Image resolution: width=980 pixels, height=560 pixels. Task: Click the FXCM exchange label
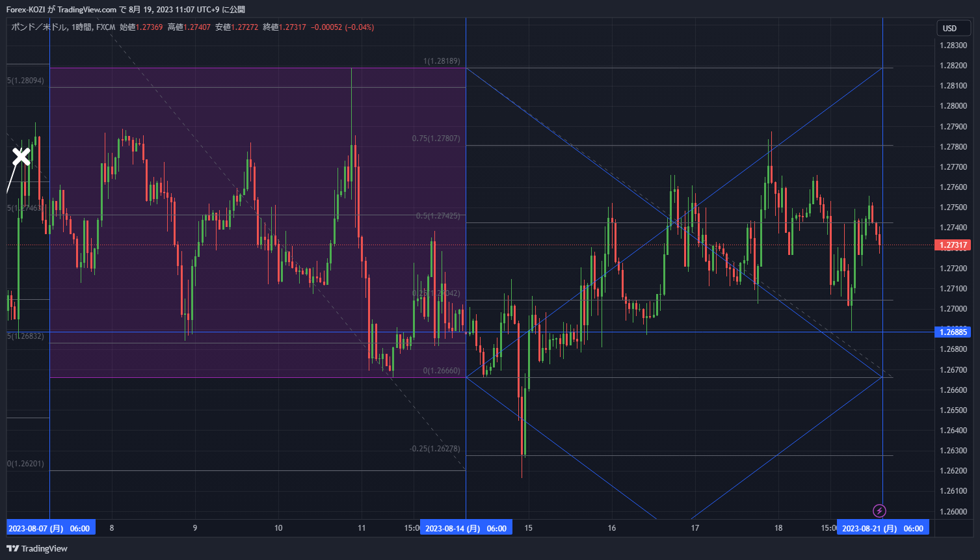105,27
